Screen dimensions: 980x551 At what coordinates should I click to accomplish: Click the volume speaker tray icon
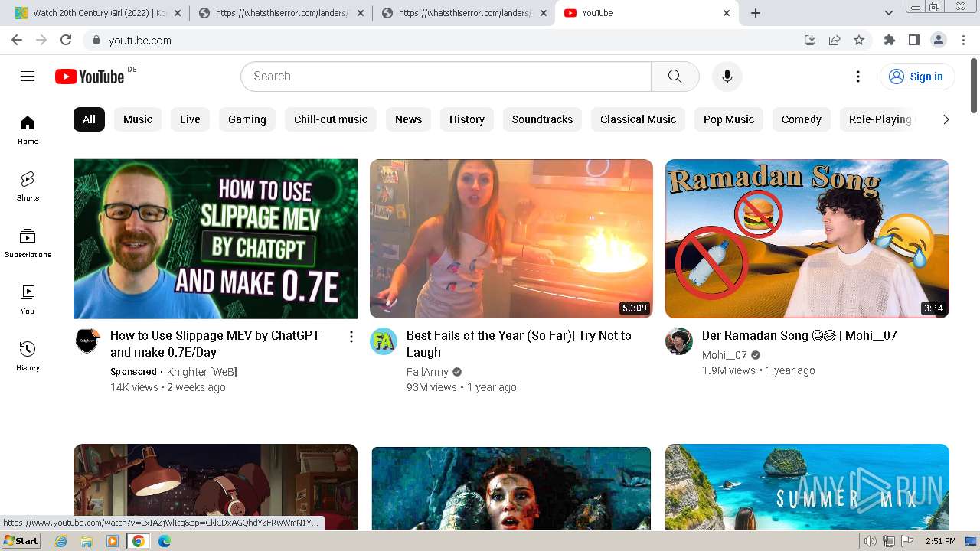(870, 541)
